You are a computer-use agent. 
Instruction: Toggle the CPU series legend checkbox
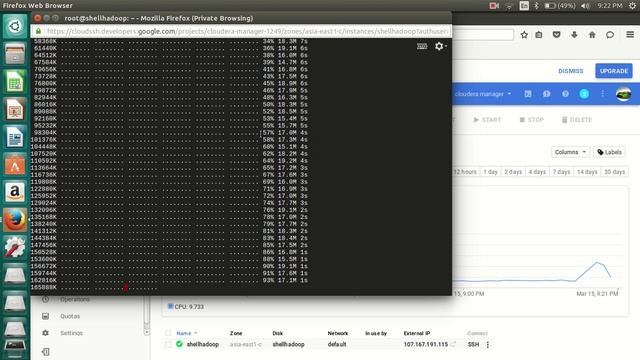(170, 306)
